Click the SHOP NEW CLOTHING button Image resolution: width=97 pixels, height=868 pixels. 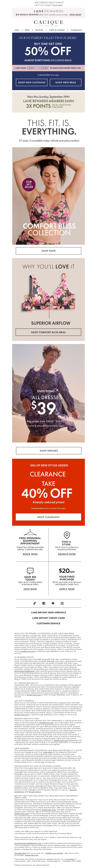pos(32,82)
